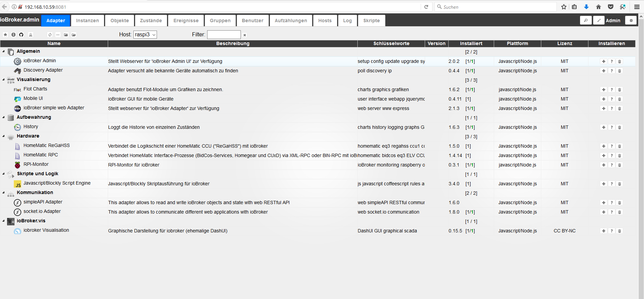Viewport: 644px width, 299px height.
Task: Open the Firefox hamburger menu
Action: tap(637, 7)
